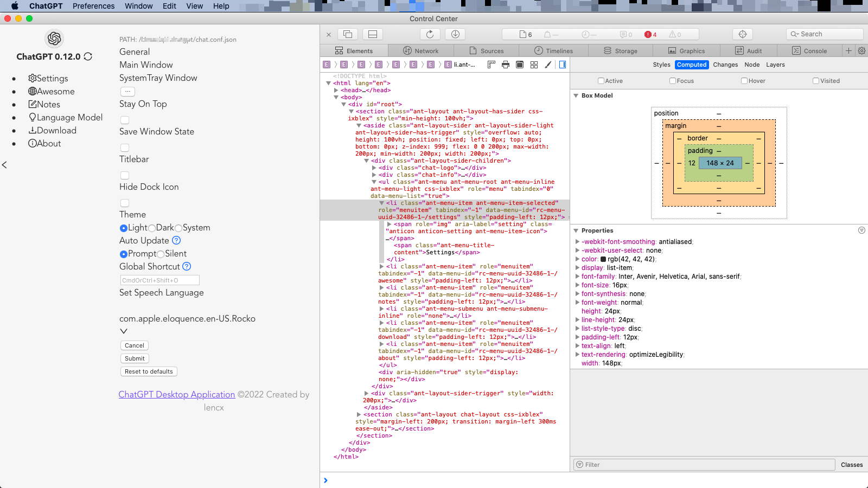Click the ChatGPT version refresh icon
This screenshot has height=488, width=868.
(x=88, y=56)
